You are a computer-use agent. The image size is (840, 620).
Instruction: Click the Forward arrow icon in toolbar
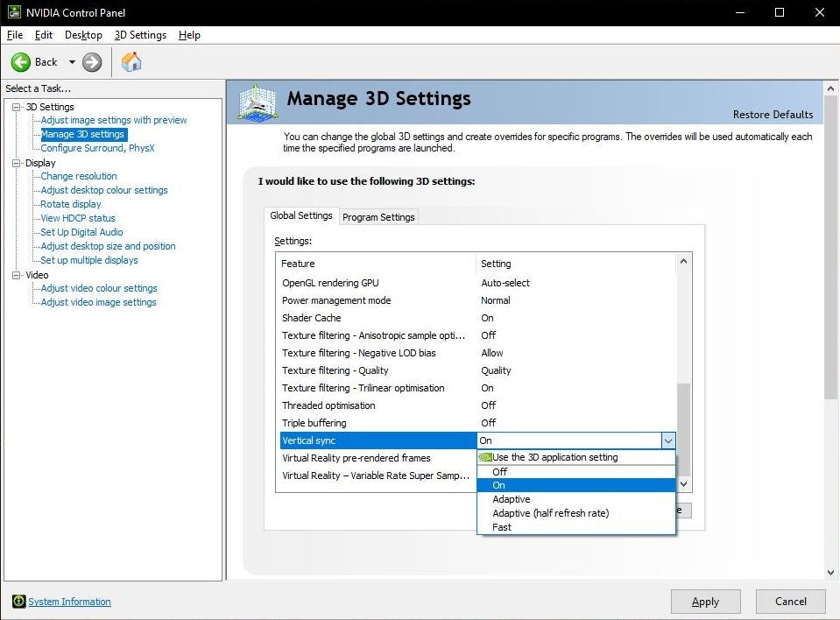(92, 62)
